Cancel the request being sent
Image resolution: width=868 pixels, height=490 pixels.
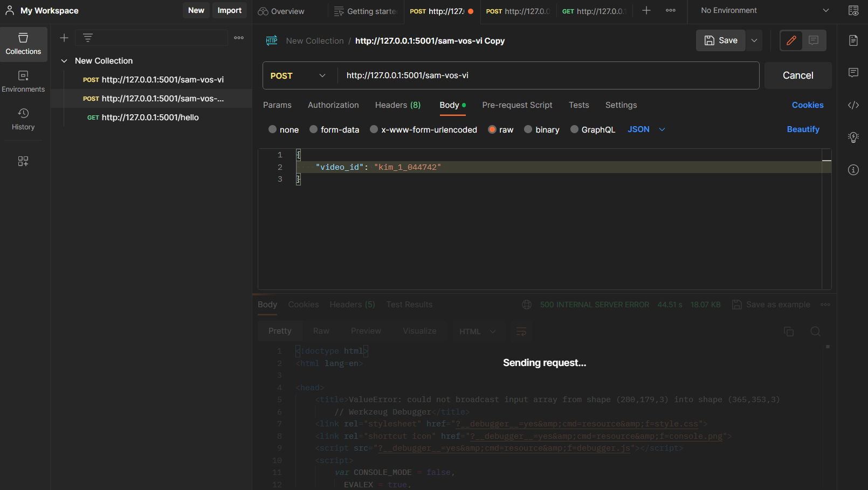coord(798,75)
